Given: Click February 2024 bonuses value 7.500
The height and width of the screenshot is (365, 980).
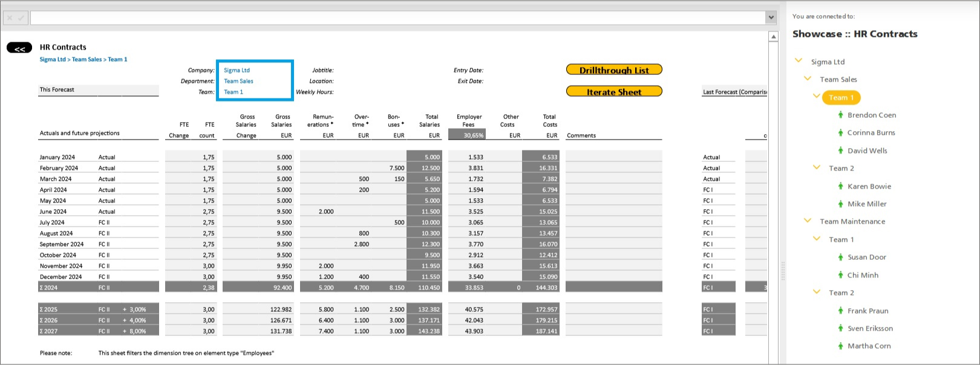Looking at the screenshot, I should point(397,168).
